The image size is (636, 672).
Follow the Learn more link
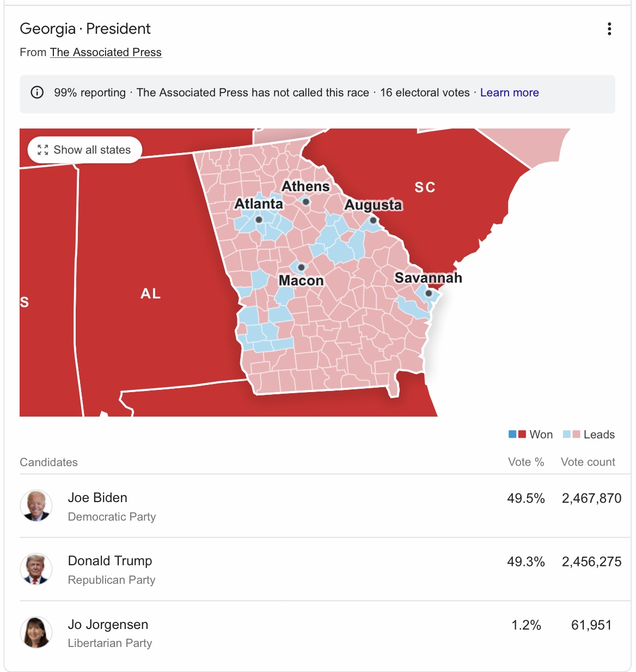509,93
